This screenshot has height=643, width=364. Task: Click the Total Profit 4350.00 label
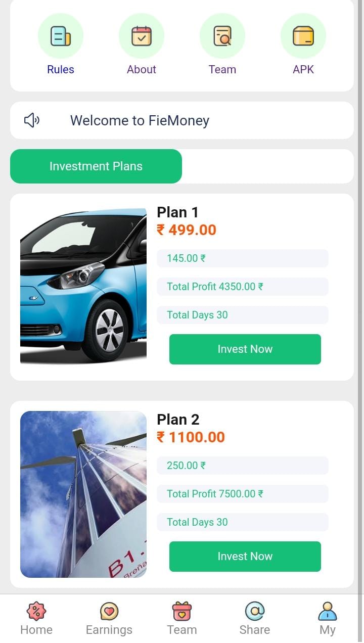pos(215,287)
